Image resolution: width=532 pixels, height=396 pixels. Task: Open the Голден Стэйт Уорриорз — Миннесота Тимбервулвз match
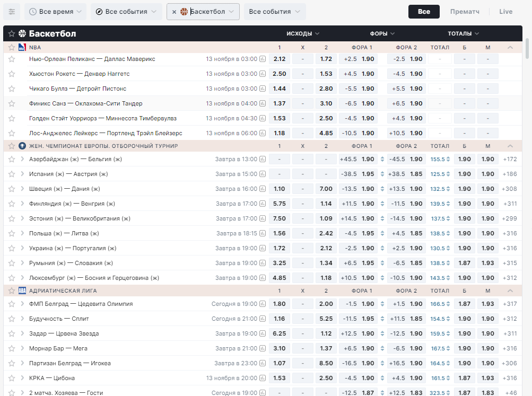(x=103, y=118)
